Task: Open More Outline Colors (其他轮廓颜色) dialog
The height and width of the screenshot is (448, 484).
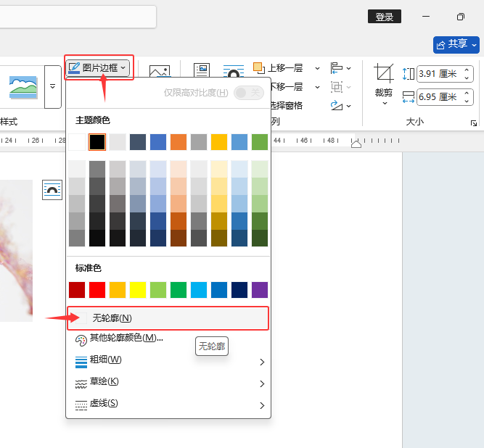Action: pyautogui.click(x=168, y=339)
